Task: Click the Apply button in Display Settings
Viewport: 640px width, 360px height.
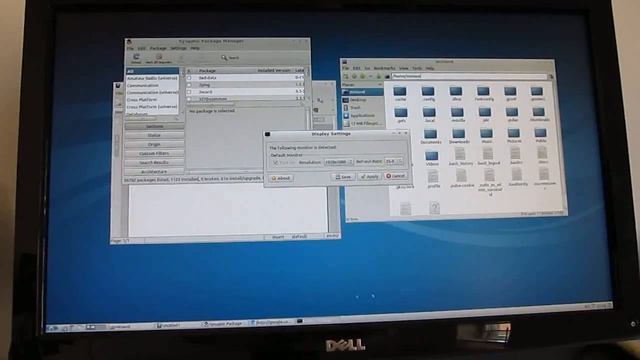Action: click(369, 176)
